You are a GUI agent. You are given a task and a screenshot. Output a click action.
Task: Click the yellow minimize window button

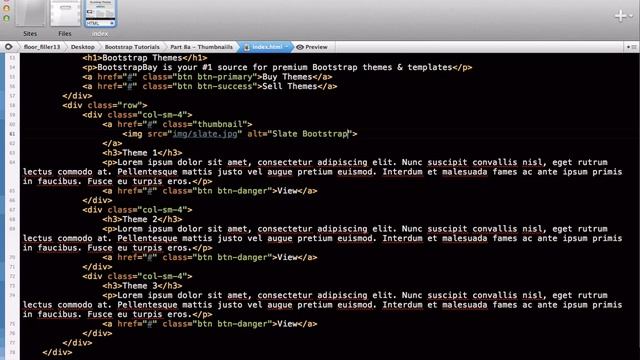point(6,8)
